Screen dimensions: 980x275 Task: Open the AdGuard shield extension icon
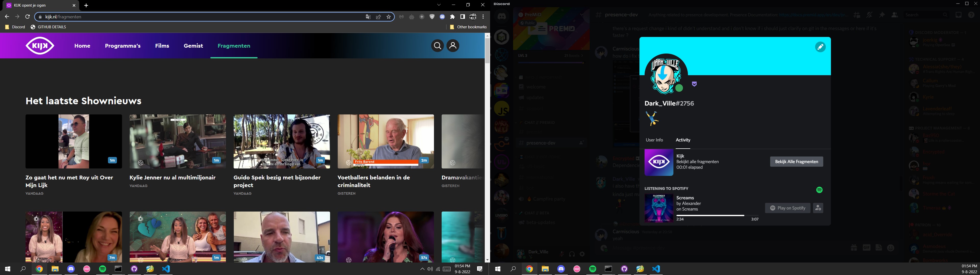432,17
